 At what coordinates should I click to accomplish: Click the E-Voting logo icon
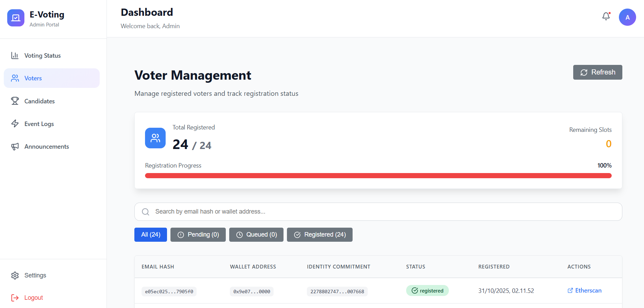16,18
